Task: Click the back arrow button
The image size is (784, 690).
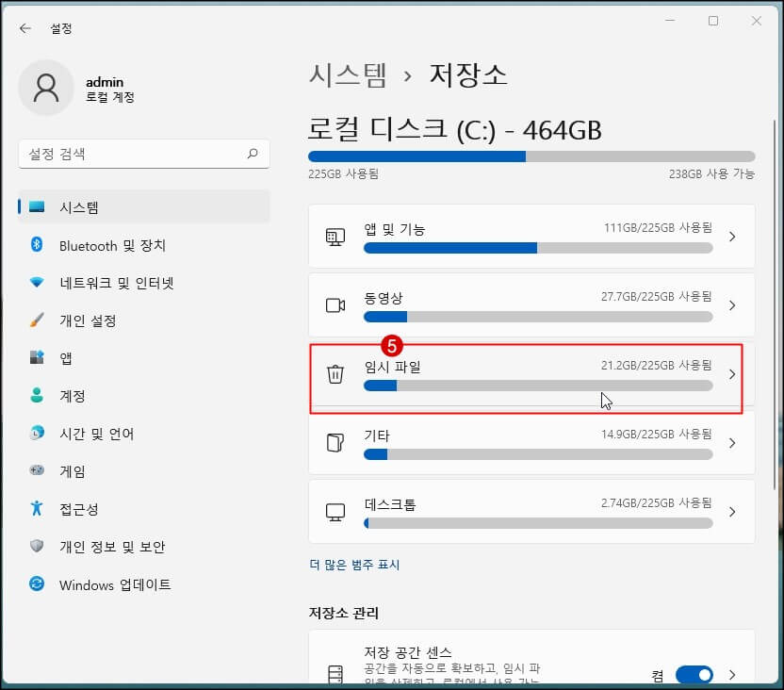Action: [24, 28]
